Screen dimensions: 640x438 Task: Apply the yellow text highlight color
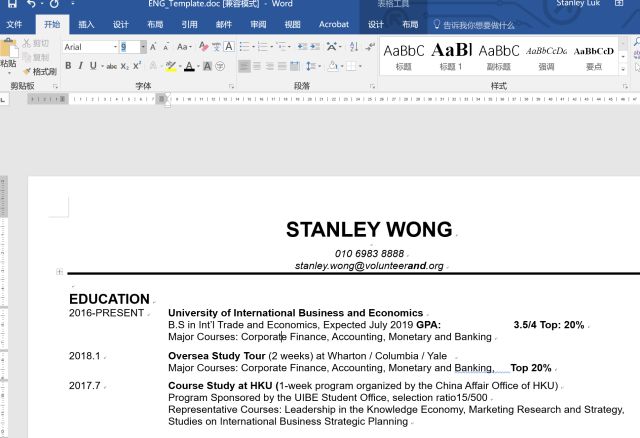[x=171, y=66]
